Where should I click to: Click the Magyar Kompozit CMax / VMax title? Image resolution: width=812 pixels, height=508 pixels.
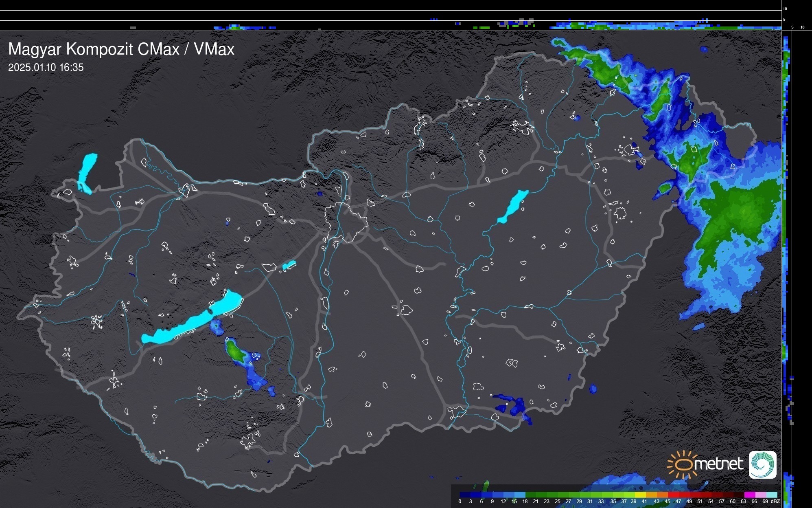(x=121, y=49)
